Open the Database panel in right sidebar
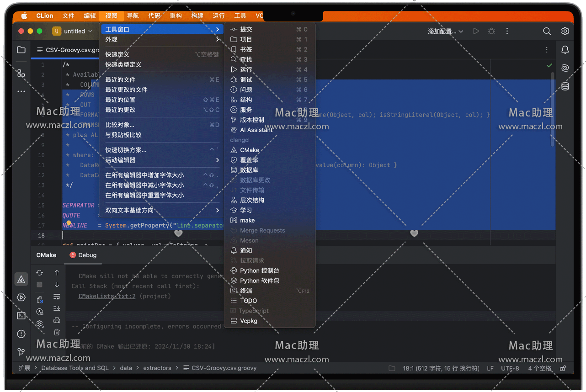 [565, 86]
